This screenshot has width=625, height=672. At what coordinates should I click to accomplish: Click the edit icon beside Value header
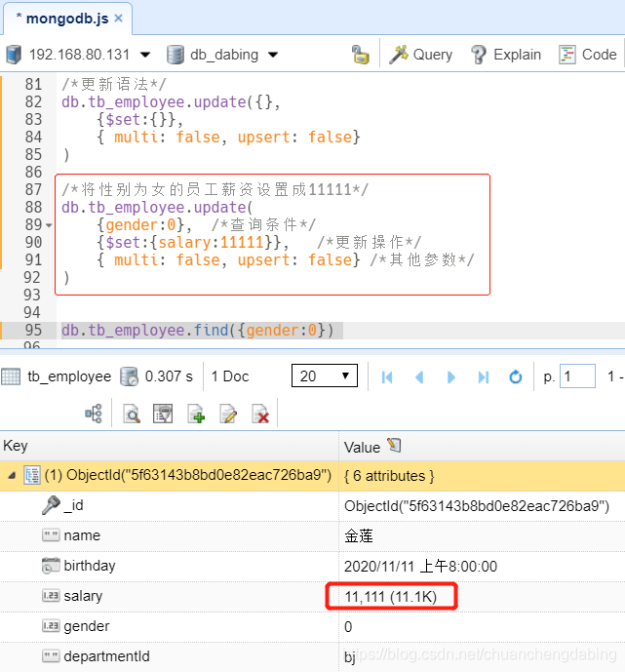[394, 445]
